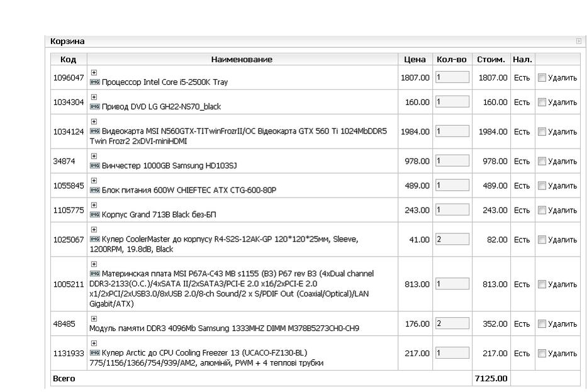Check Удалить box for MSI video card
This screenshot has width=587, height=392.
(x=542, y=132)
